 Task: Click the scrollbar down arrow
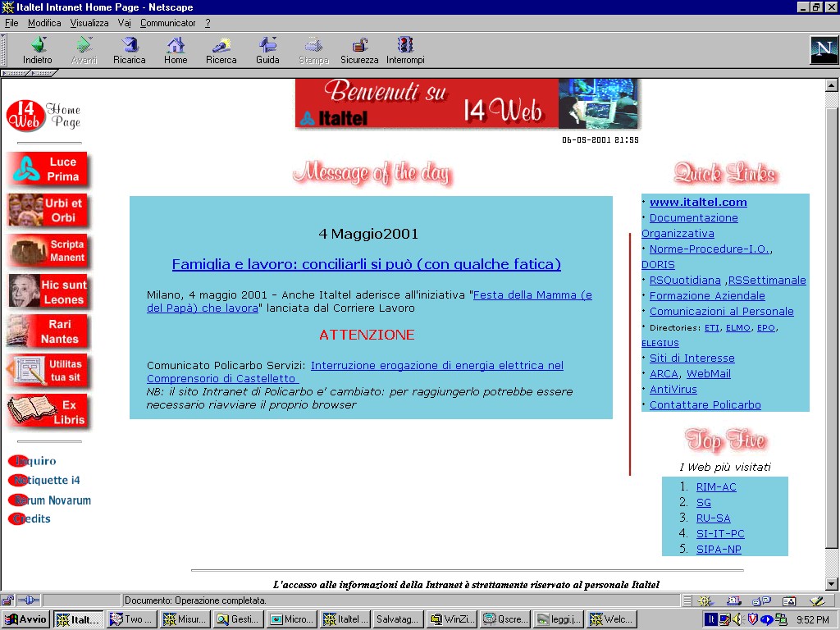click(x=832, y=584)
